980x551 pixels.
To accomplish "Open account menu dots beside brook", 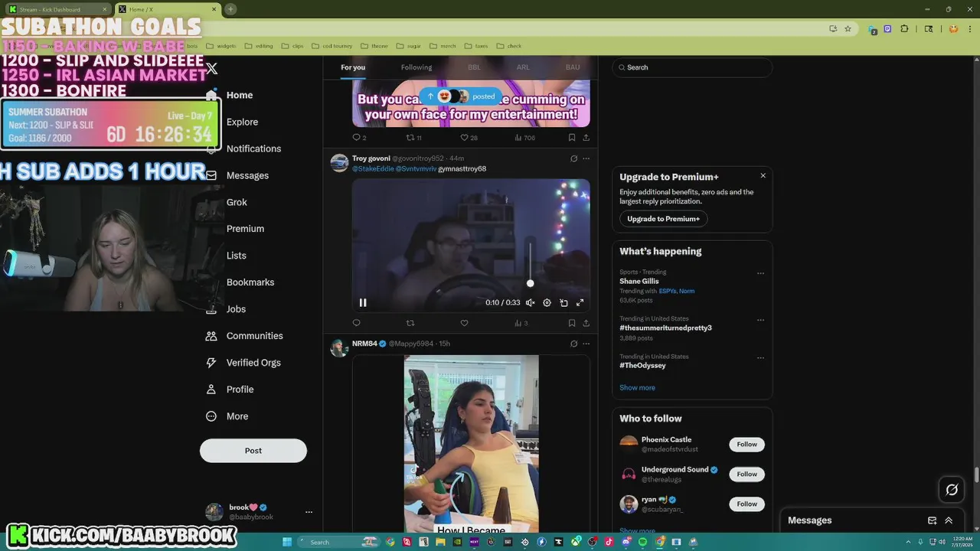I will point(309,512).
